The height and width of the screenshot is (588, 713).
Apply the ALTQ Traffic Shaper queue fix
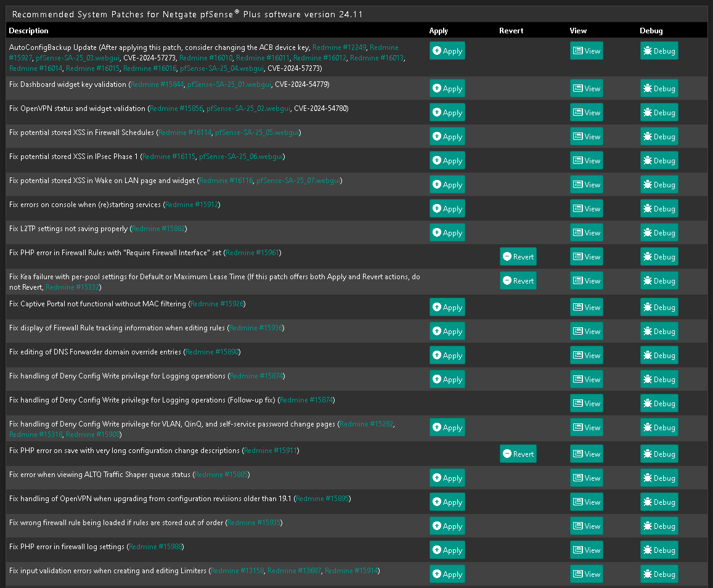tap(447, 478)
